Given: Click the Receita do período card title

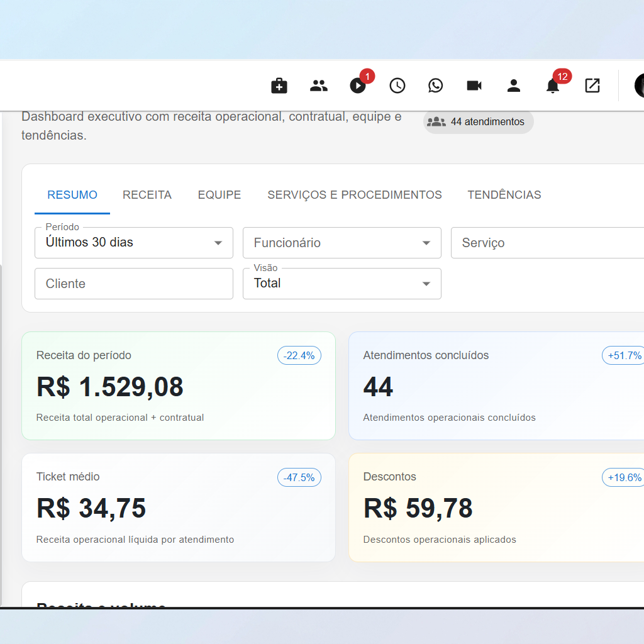Looking at the screenshot, I should click(x=84, y=355).
